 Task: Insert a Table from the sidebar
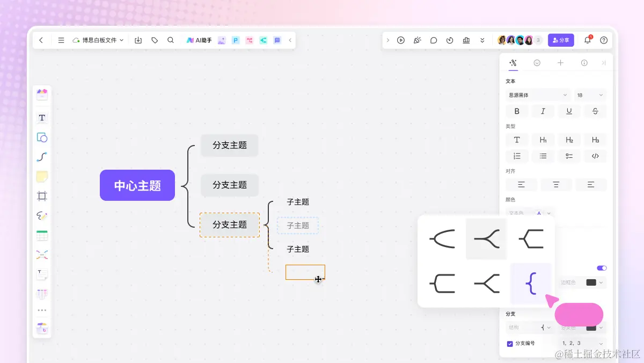pos(42,235)
